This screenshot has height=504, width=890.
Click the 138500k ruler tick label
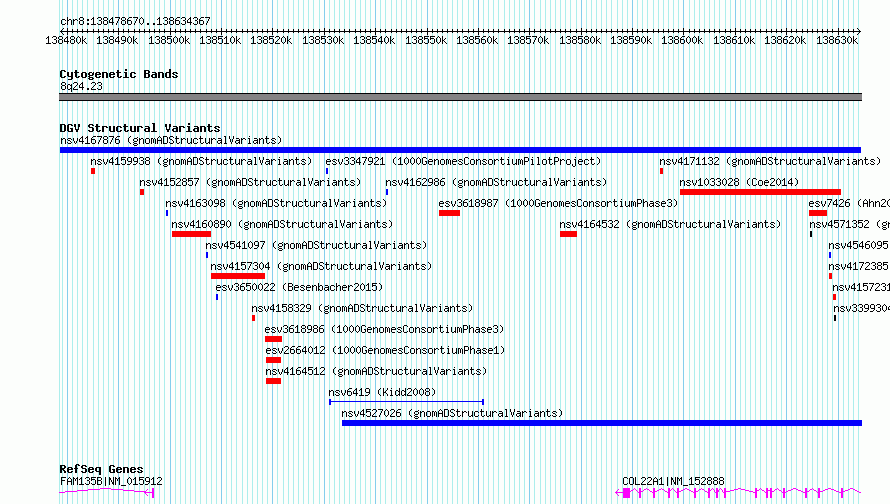pyautogui.click(x=169, y=40)
